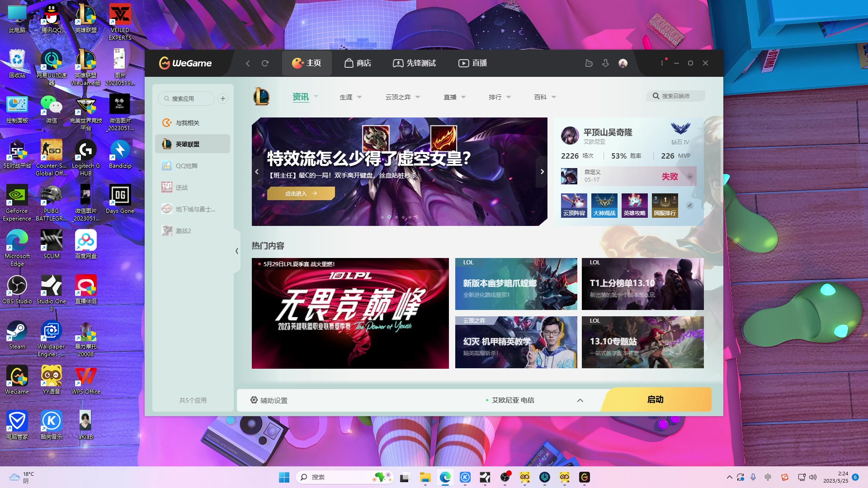Open 地下城与勇士 in the game list
This screenshot has width=868, height=488.
[193, 209]
